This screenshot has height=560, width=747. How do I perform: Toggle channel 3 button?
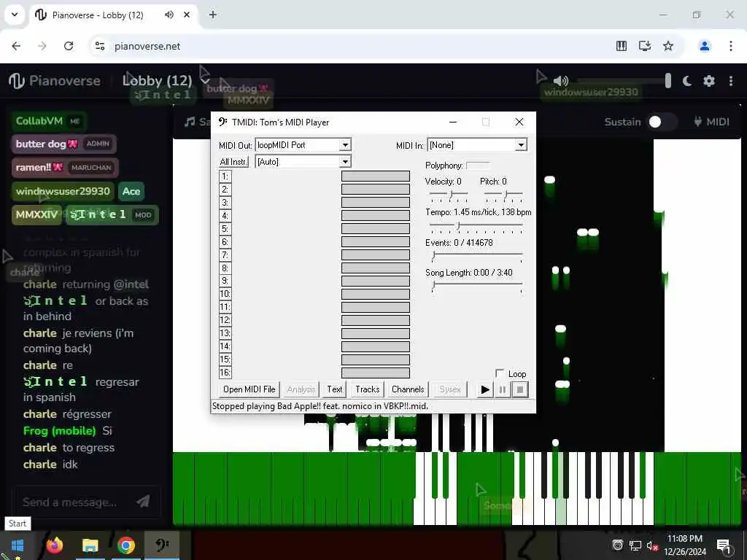click(x=225, y=203)
